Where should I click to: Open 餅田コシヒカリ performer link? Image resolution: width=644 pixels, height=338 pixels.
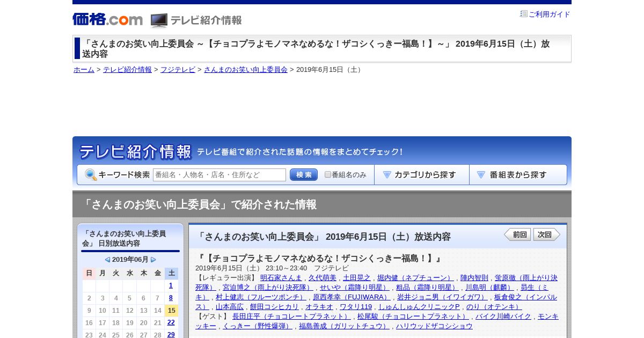click(x=274, y=306)
